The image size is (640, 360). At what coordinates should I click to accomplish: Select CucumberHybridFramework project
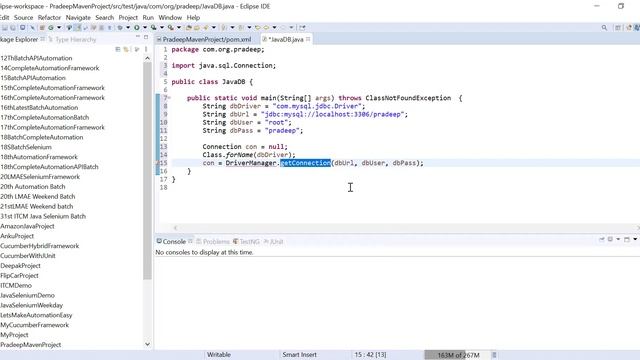click(x=40, y=246)
